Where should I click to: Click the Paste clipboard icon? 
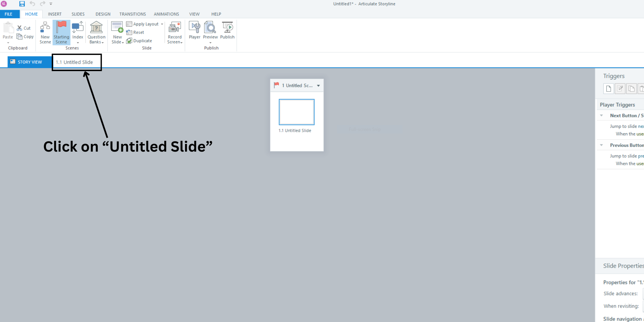click(x=8, y=28)
